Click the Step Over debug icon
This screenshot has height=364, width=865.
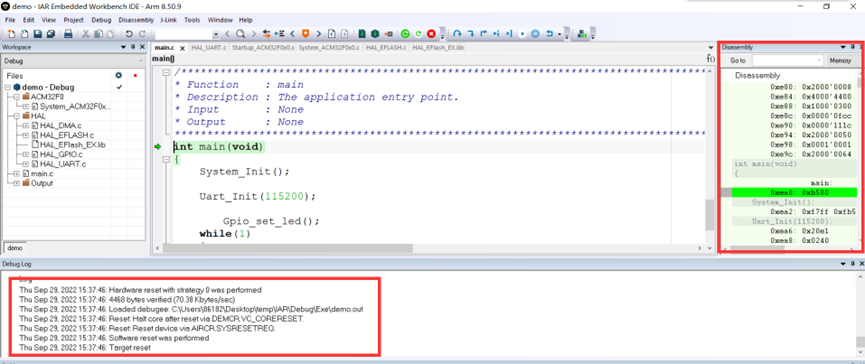(457, 34)
